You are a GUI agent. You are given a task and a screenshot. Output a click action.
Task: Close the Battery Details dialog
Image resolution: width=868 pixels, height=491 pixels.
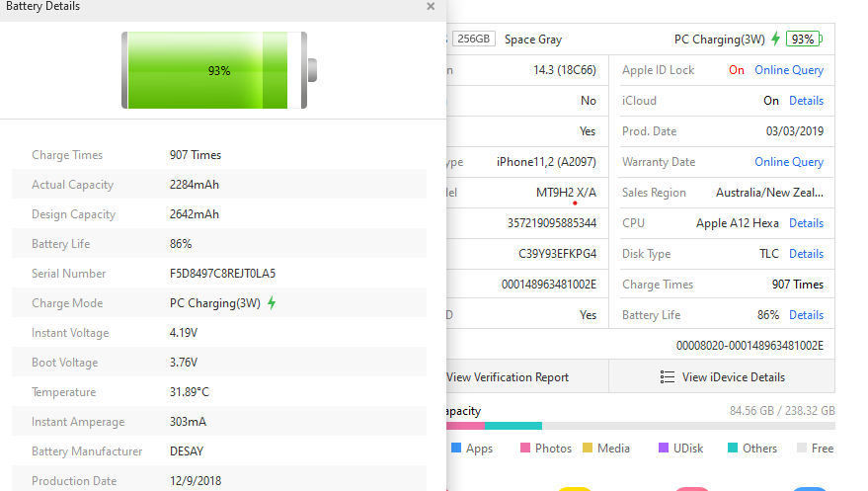431,7
